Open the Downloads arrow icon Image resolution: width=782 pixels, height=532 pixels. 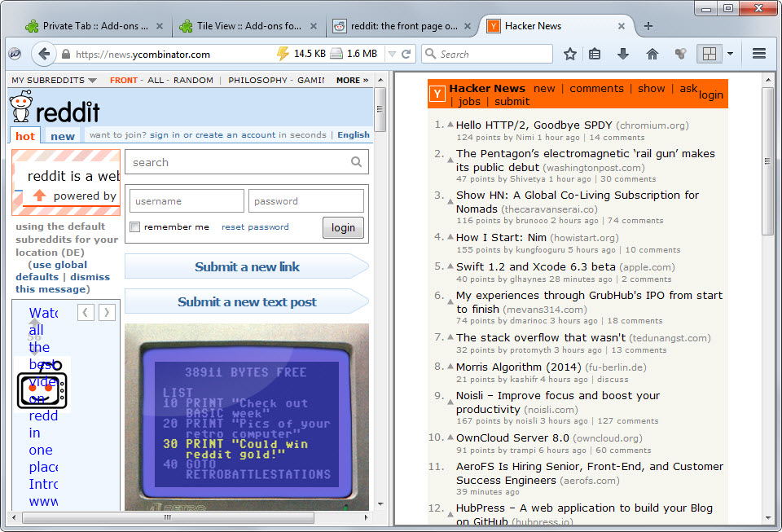(623, 54)
